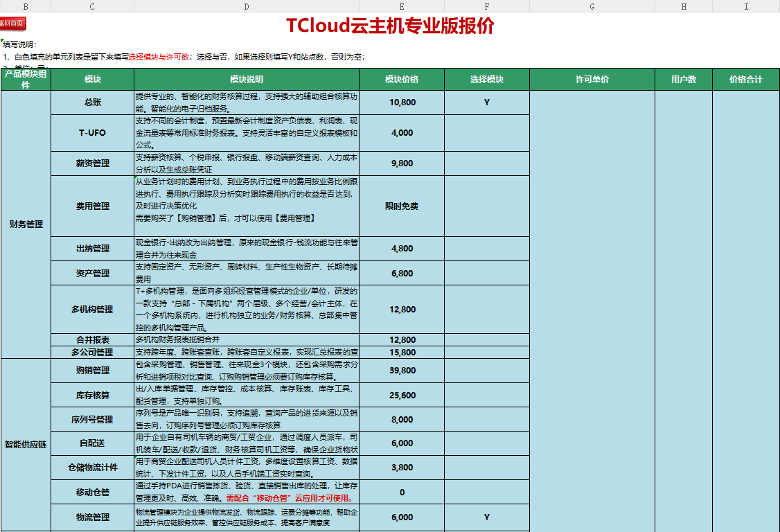Click the 15,800 price for 多公司管理
The height and width of the screenshot is (532, 780).
[x=402, y=353]
